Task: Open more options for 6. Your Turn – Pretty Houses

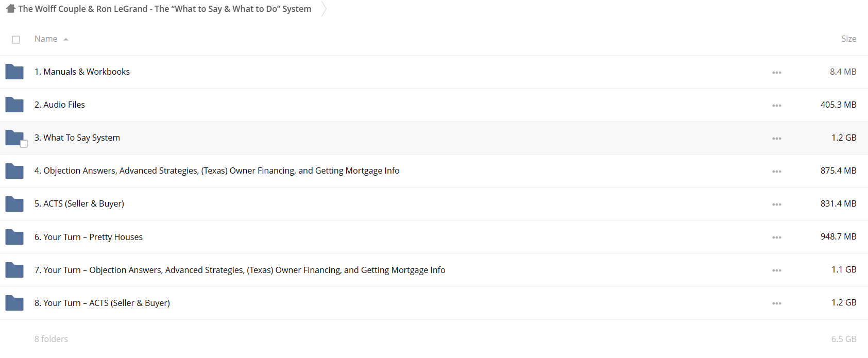Action: pyautogui.click(x=777, y=237)
